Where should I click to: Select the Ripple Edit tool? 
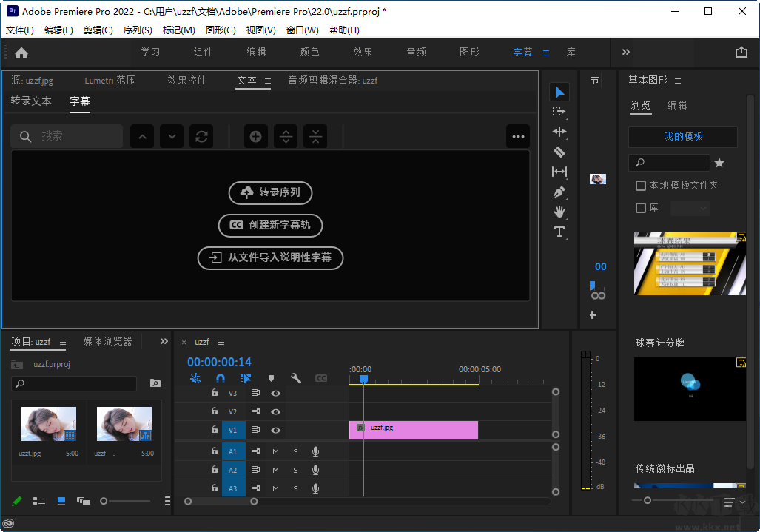pyautogui.click(x=559, y=132)
